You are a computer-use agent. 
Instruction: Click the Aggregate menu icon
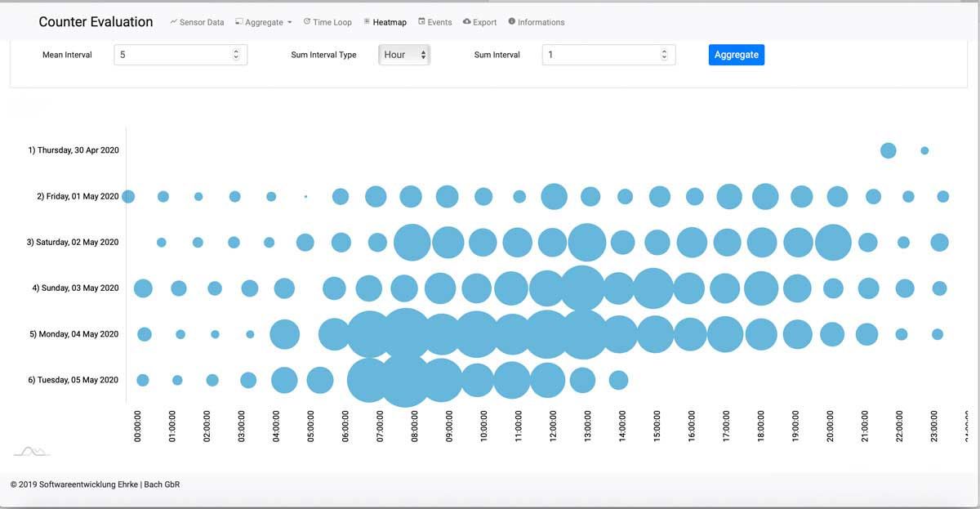pos(238,22)
